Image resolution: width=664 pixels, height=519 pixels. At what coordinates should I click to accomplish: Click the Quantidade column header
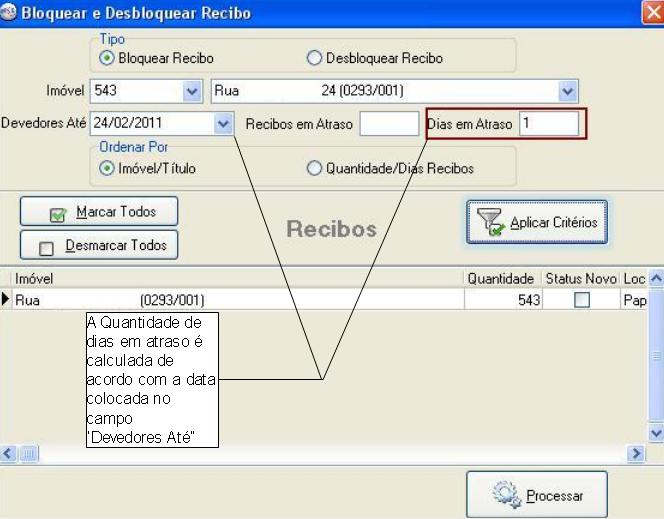tap(501, 279)
